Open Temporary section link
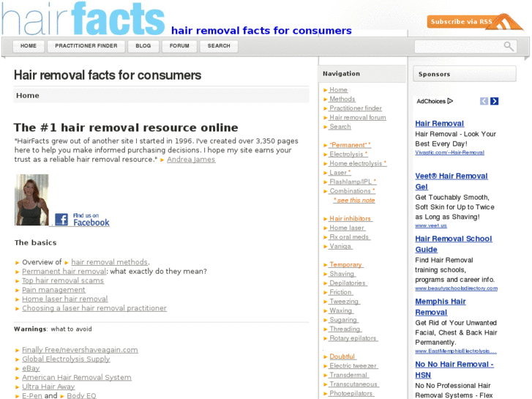The image size is (532, 399). coord(345,264)
